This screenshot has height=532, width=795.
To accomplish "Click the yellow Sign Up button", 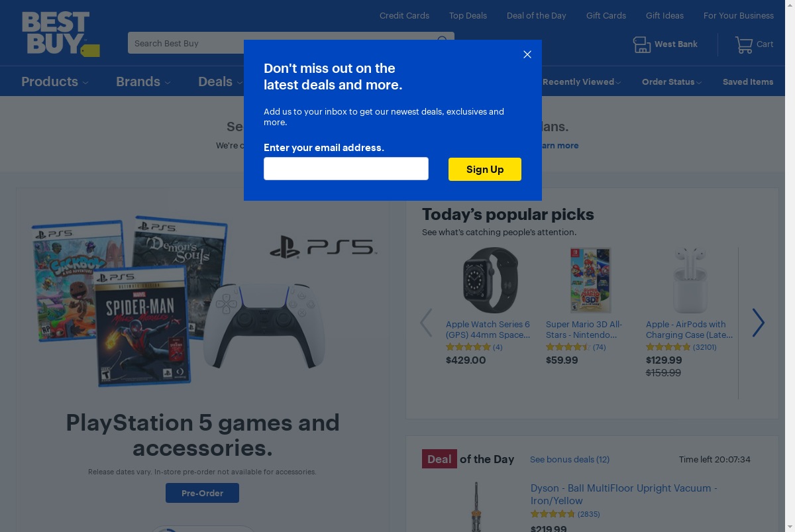I will click(485, 169).
